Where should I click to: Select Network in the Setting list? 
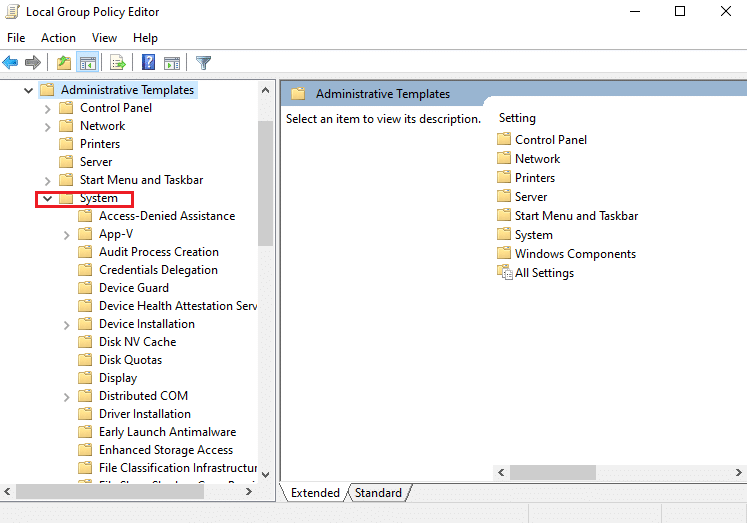pyautogui.click(x=537, y=159)
